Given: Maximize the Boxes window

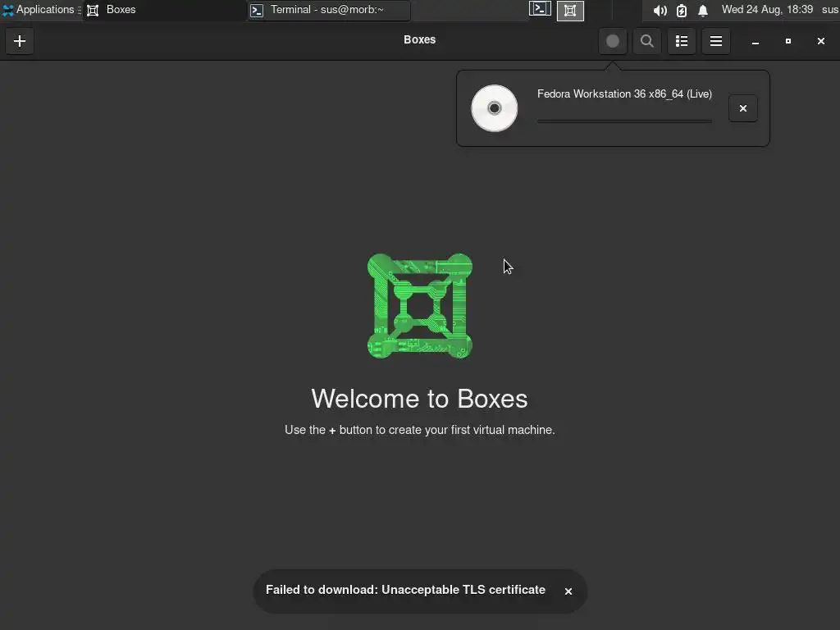Looking at the screenshot, I should [x=788, y=41].
